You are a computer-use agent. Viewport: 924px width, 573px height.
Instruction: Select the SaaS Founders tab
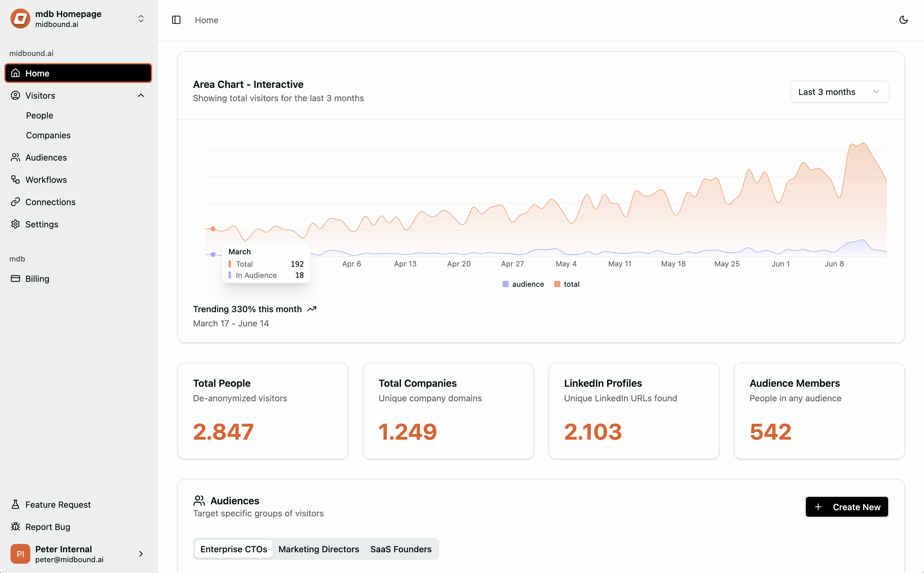[401, 549]
